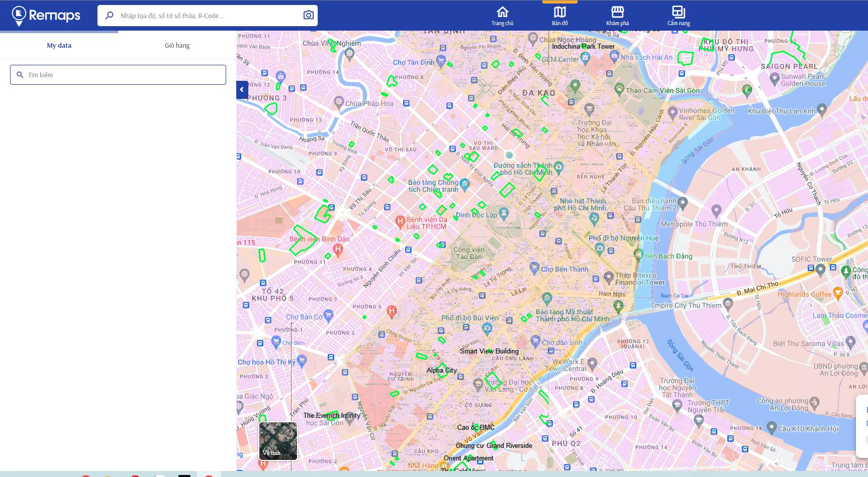Click Khu Biệt Thự Lan Anh pin

tap(822, 108)
